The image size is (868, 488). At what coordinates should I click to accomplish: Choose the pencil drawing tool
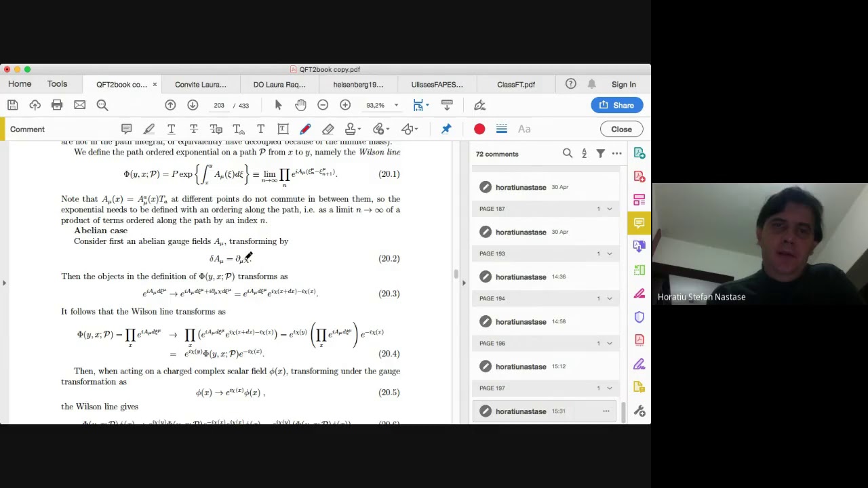305,129
